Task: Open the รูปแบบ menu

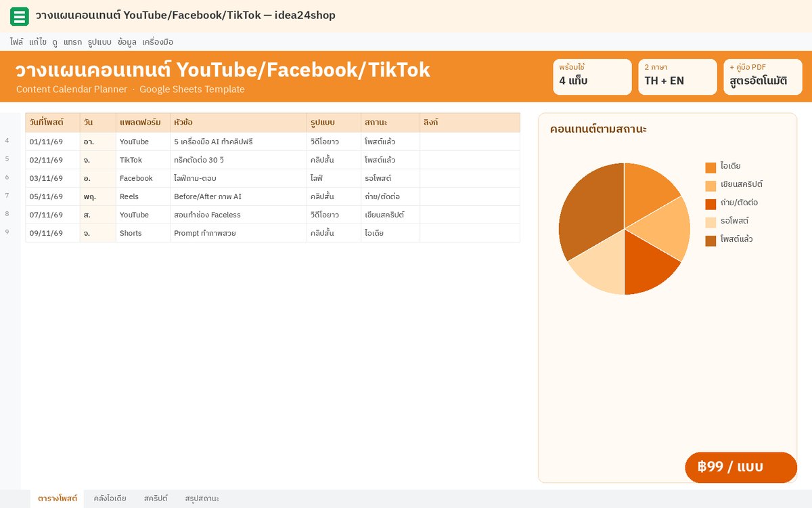Action: coord(99,42)
